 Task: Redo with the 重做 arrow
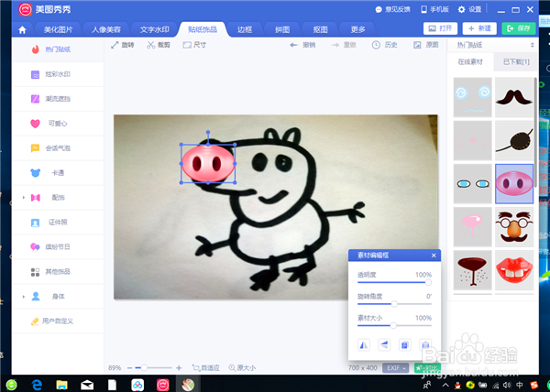tap(344, 45)
